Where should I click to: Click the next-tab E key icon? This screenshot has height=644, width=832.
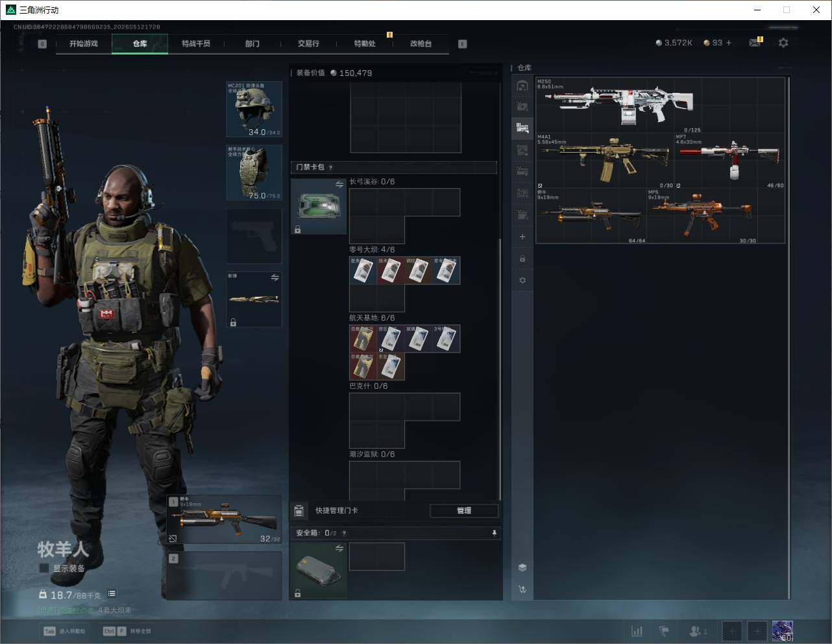(x=463, y=44)
